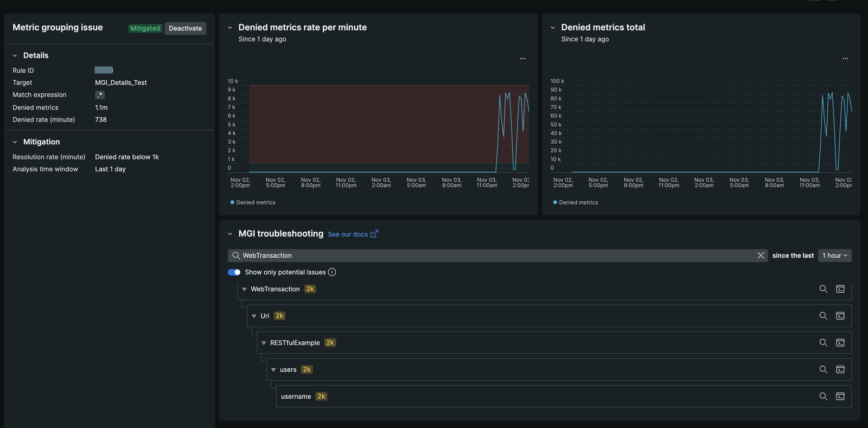The image size is (868, 428).
Task: Click the search icon in users row
Action: (823, 369)
